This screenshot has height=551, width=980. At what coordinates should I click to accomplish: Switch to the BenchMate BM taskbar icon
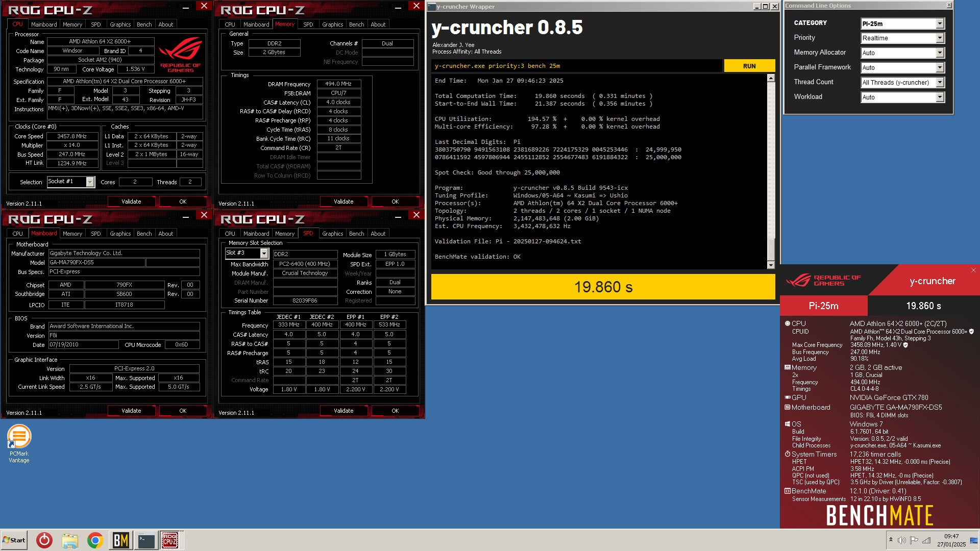pyautogui.click(x=120, y=540)
